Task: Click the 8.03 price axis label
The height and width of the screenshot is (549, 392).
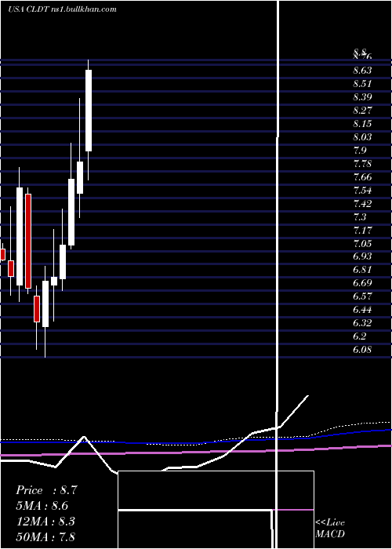Action: [362, 137]
